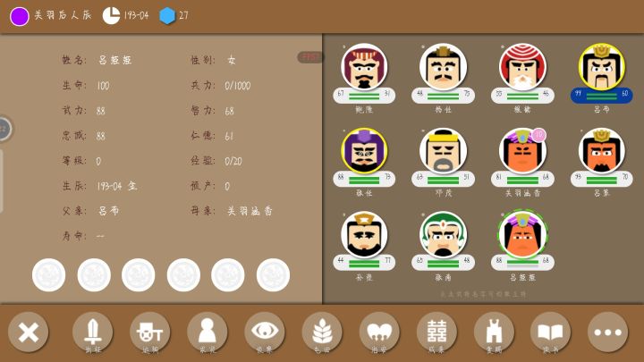The image size is (644, 362).
Task: Select the green-helmet portrait with stats 65 and 48
Action: tap(443, 235)
